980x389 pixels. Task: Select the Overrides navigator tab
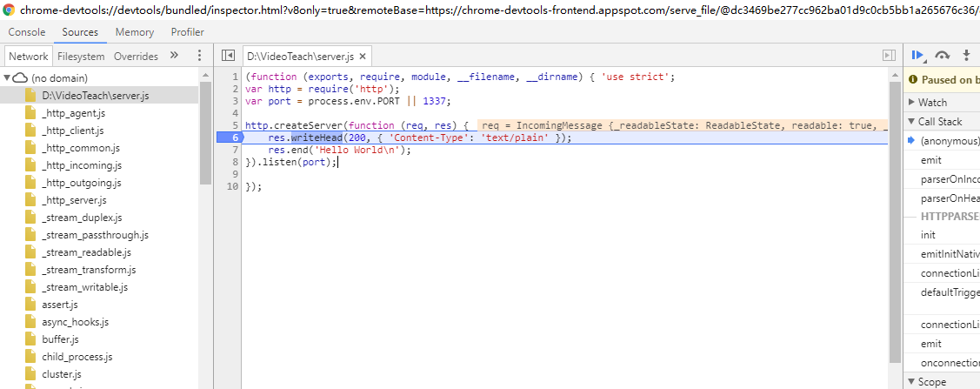(136, 57)
